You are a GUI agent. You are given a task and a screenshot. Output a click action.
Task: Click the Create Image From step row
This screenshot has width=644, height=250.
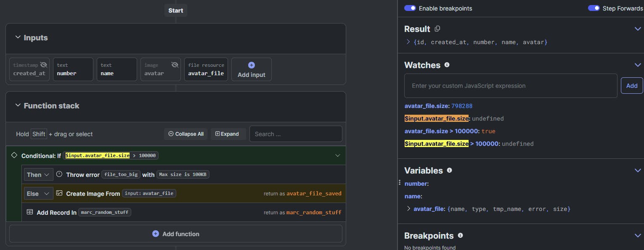[183, 193]
